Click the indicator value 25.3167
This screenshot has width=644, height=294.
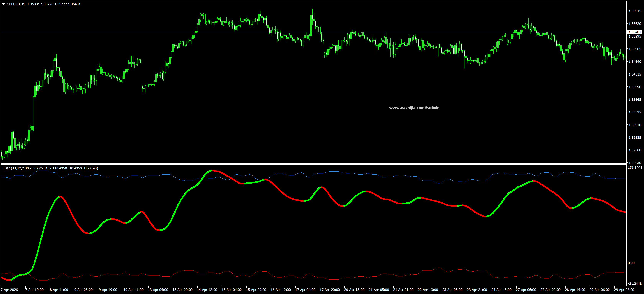(x=45, y=168)
